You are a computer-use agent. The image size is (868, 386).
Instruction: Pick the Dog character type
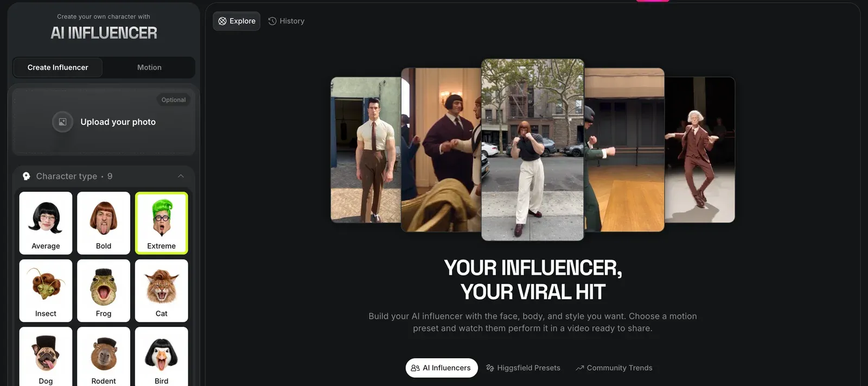pos(46,357)
